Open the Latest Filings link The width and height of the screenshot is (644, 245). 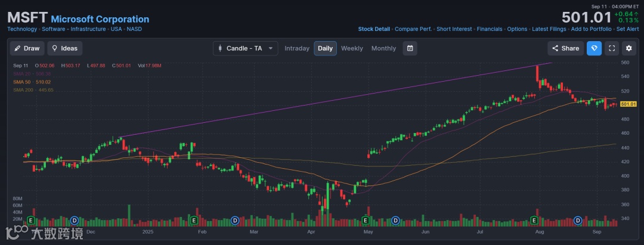tap(549, 29)
